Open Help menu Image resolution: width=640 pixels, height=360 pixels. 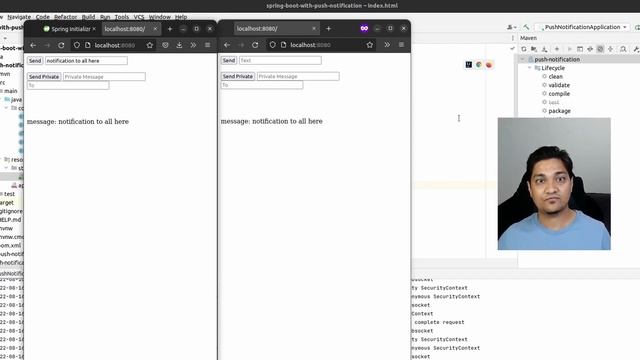pos(181,17)
